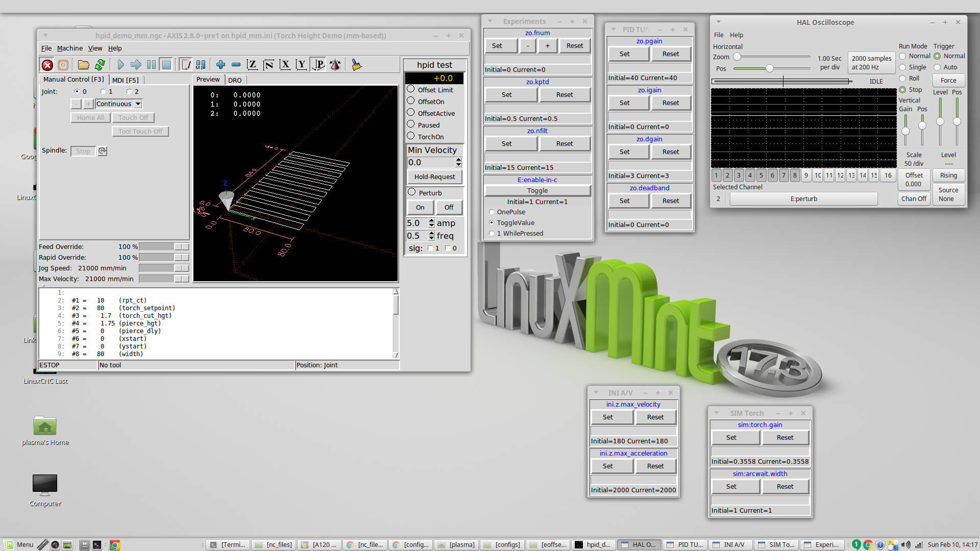Increase amp value spinner
Screen dimensions: 980x551
tap(431, 220)
